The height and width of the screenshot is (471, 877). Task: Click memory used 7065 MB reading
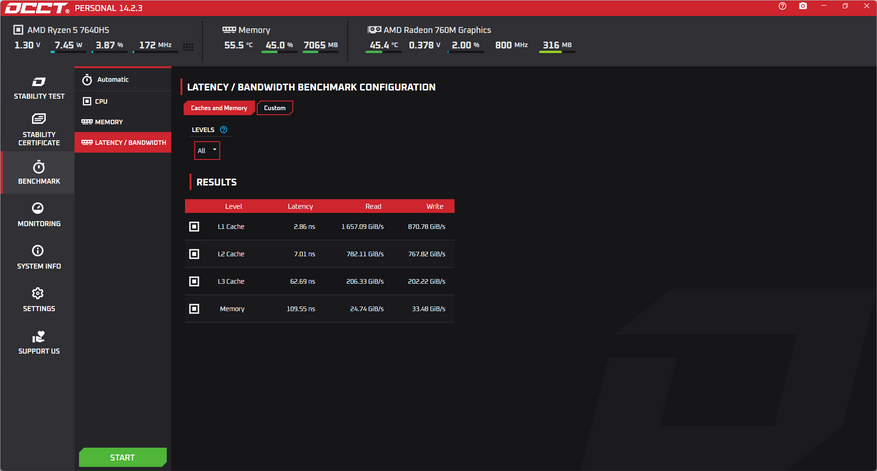(320, 45)
